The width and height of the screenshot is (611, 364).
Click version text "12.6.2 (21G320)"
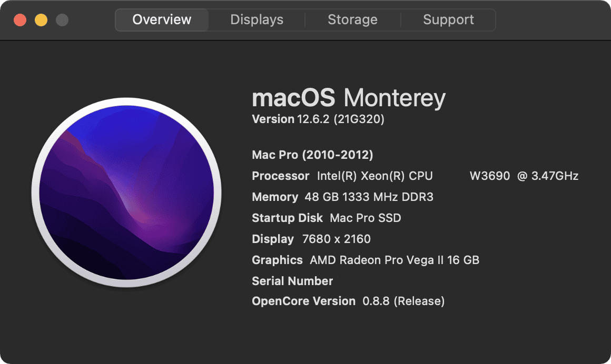[341, 119]
